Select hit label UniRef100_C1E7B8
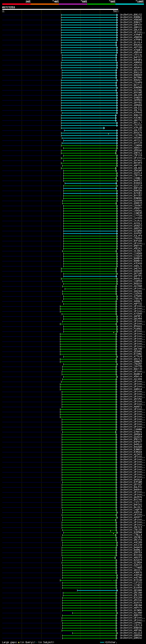146x644 pixels. 131,135
